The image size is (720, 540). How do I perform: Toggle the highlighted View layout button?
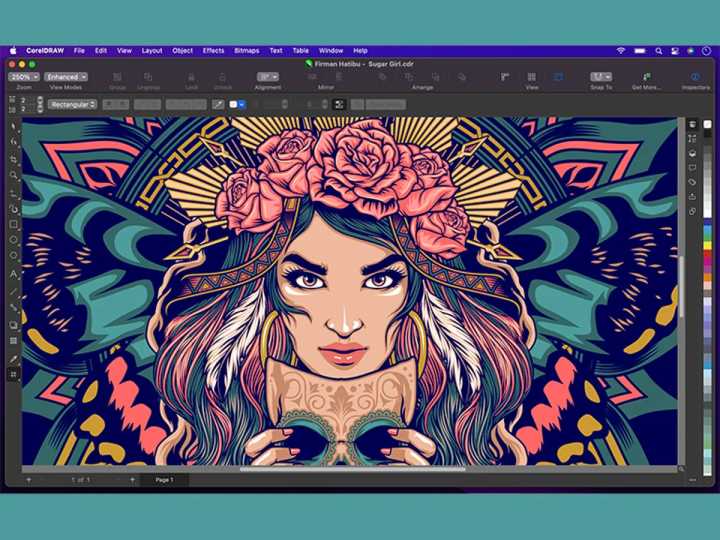pos(558,77)
